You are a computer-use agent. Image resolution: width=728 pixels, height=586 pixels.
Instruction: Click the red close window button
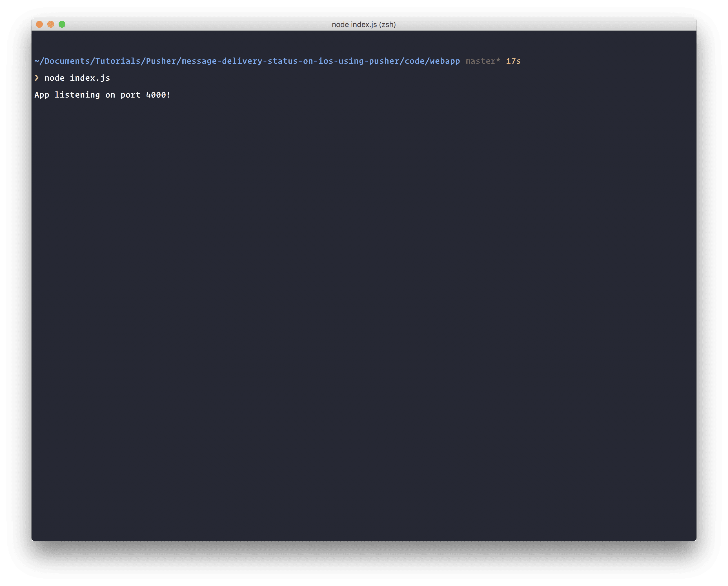point(39,24)
